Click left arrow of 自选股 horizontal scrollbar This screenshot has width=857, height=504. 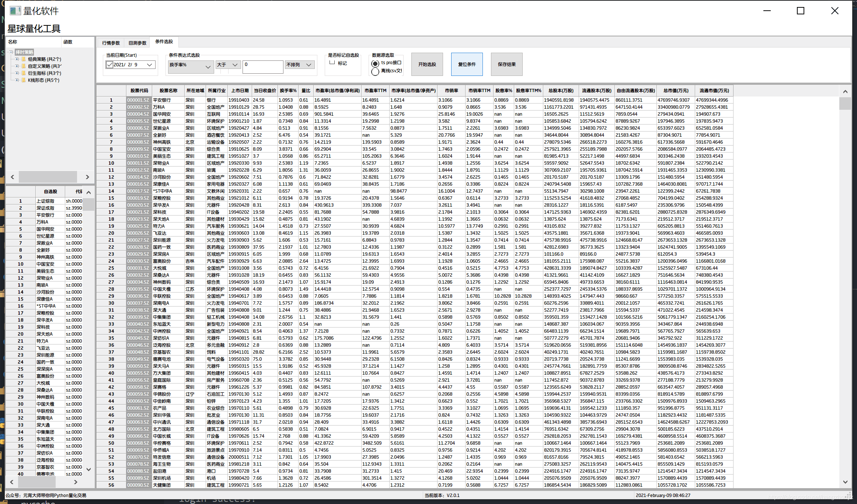[12, 482]
